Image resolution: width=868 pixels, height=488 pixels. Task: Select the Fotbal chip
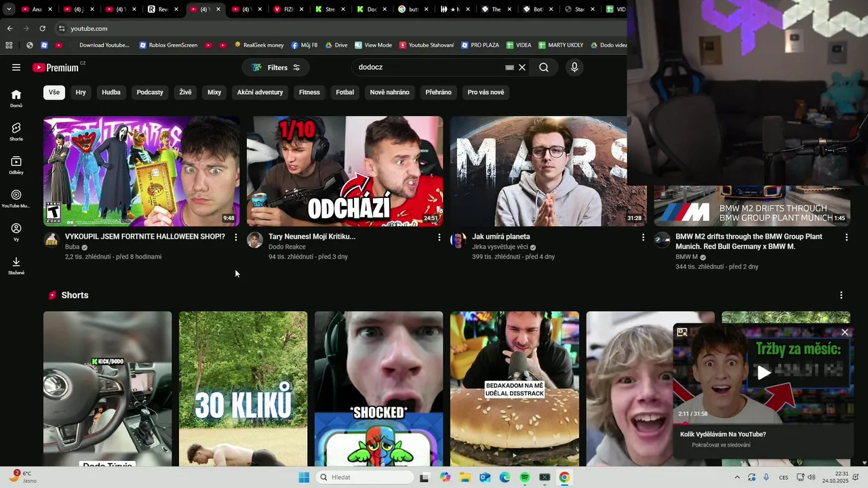pos(345,92)
